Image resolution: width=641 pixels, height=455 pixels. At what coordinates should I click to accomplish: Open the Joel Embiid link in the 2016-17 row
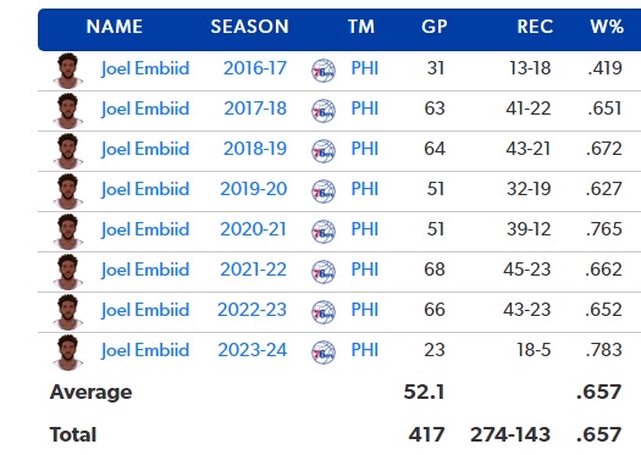tap(145, 69)
